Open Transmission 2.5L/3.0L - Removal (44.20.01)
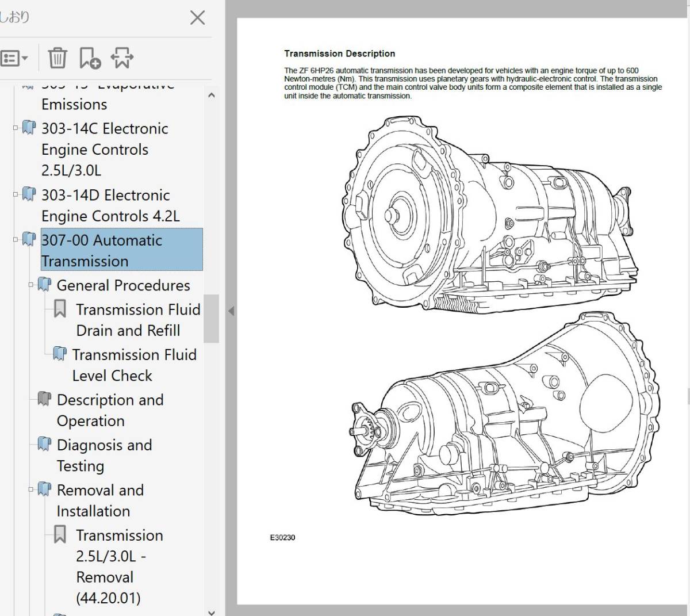690x616 pixels. click(x=120, y=567)
